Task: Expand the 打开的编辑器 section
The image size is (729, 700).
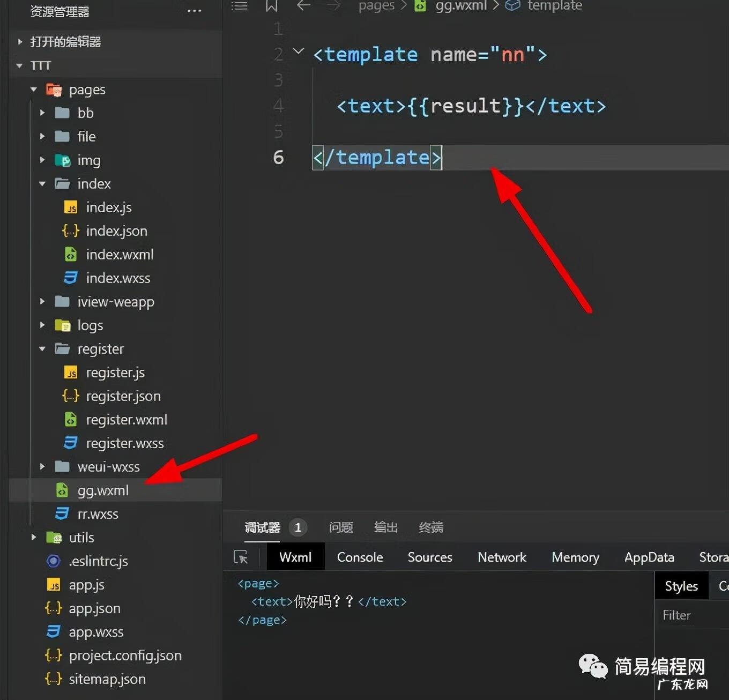Action: tap(20, 42)
